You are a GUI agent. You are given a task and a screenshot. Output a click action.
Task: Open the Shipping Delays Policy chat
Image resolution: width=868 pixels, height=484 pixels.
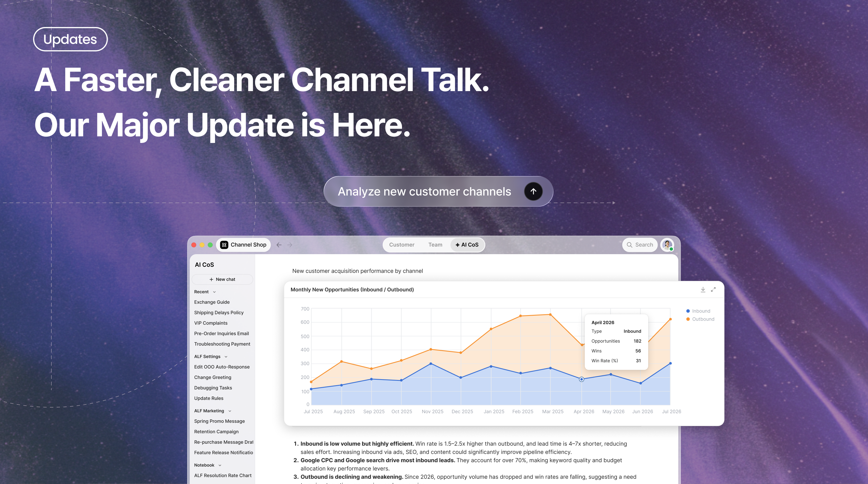pos(219,313)
